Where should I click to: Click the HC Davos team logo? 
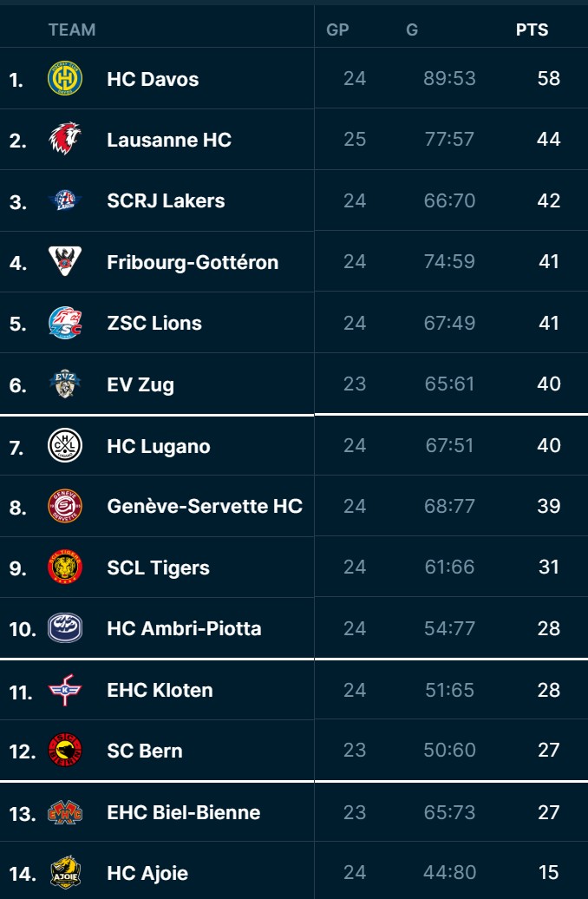point(65,79)
